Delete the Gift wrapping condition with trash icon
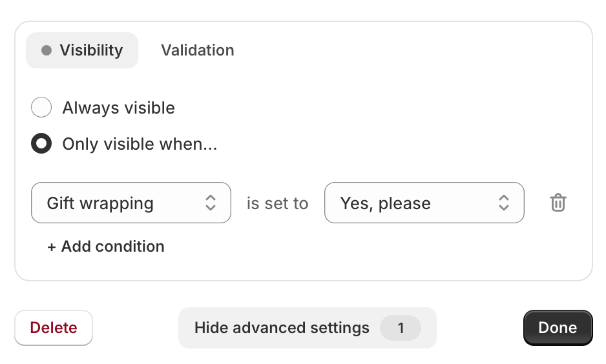Viewport: 606px width, 364px height. 558,203
